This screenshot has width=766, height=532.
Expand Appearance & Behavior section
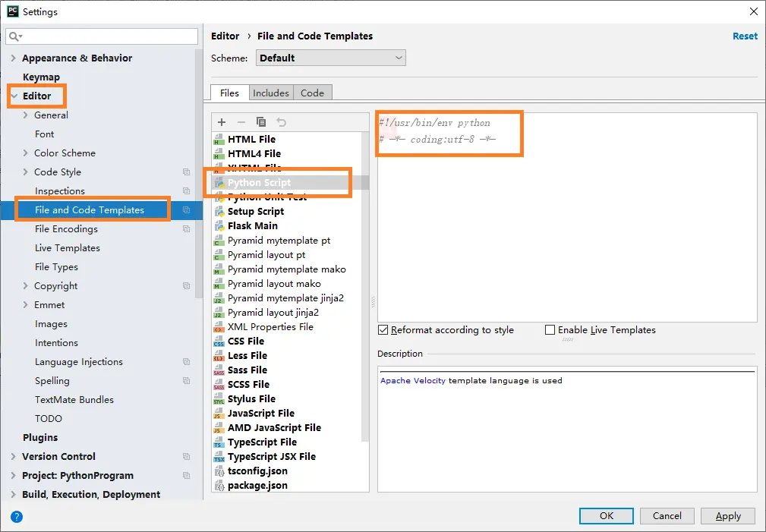[x=13, y=58]
